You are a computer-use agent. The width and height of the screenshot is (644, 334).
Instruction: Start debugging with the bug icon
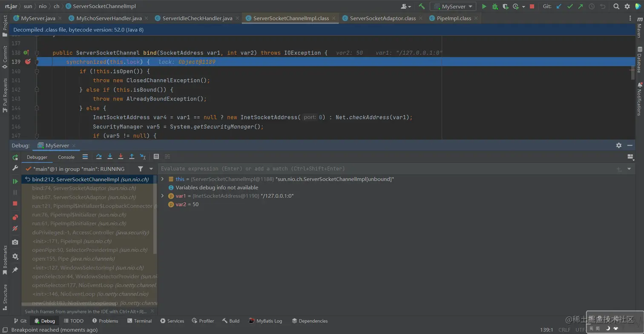point(495,6)
